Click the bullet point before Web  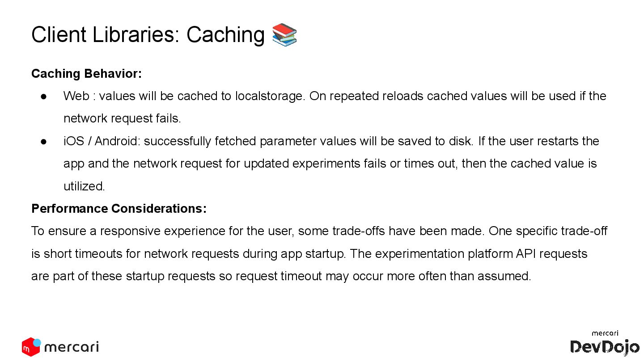point(44,97)
